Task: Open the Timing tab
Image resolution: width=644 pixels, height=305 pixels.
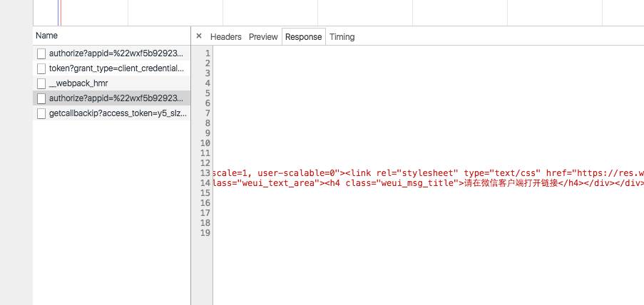Action: pyautogui.click(x=342, y=37)
